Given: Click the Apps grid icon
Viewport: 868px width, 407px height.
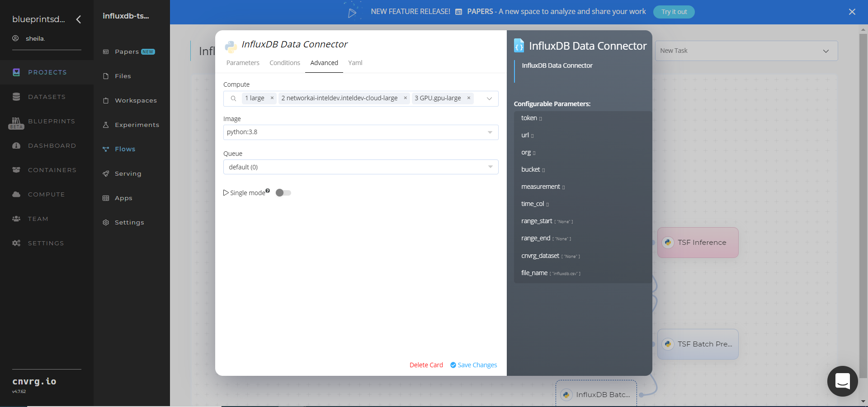Looking at the screenshot, I should [x=106, y=198].
